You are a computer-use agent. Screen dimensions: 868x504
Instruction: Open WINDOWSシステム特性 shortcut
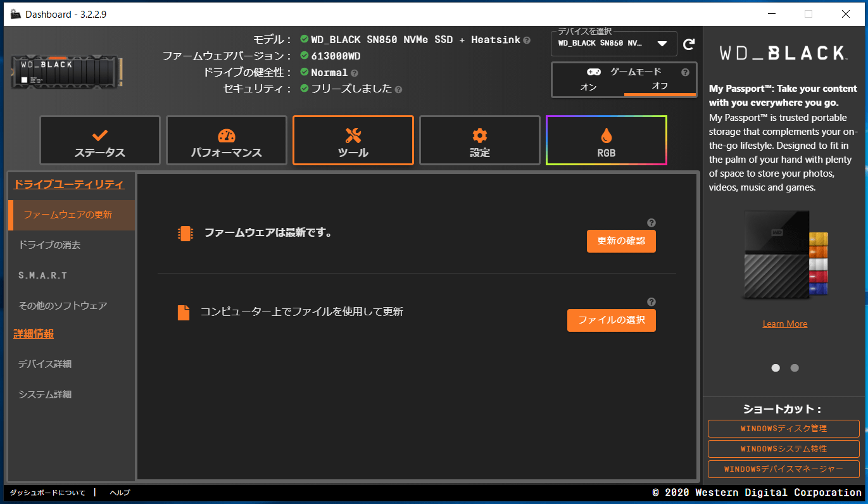tap(784, 449)
